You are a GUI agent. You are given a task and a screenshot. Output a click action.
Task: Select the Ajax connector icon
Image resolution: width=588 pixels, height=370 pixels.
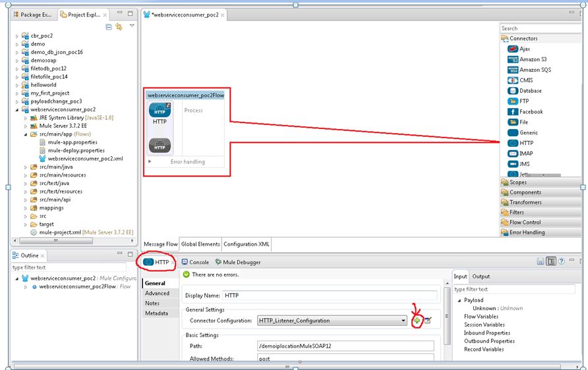(513, 49)
